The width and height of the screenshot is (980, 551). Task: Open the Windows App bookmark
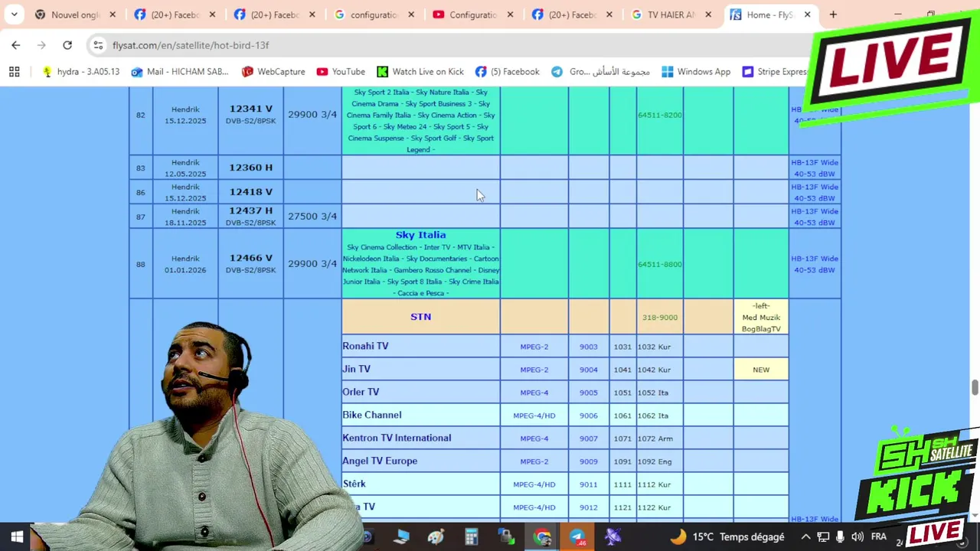tap(696, 71)
